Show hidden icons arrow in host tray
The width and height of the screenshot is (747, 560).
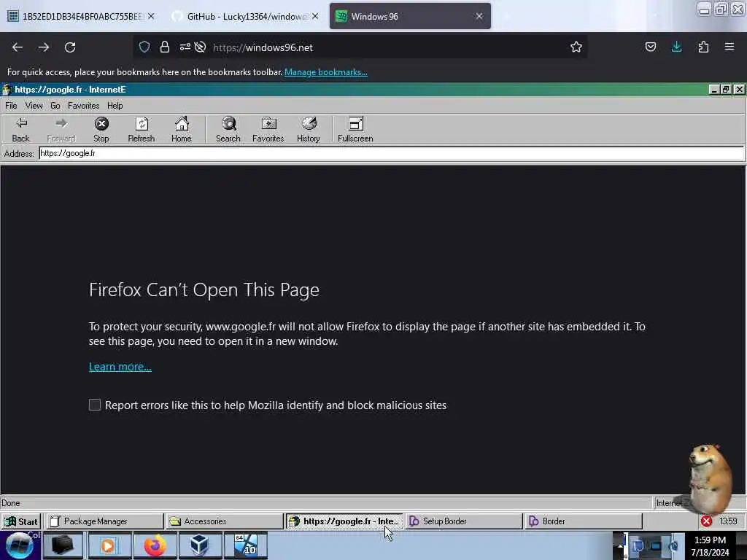pos(620,545)
